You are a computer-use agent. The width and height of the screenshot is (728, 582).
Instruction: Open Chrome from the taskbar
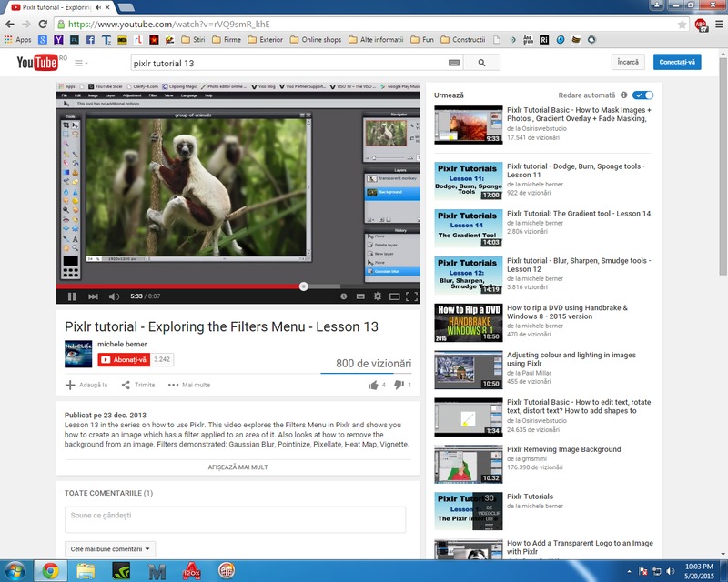tap(51, 571)
